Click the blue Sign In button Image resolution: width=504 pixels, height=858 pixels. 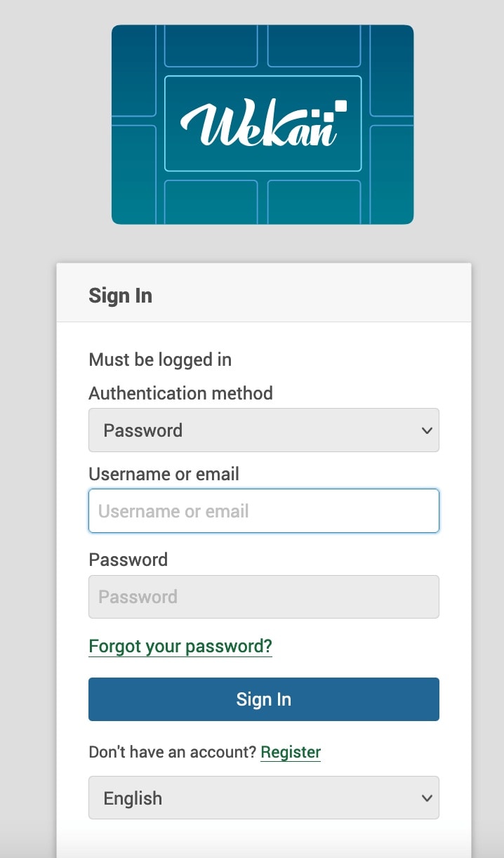coord(264,699)
